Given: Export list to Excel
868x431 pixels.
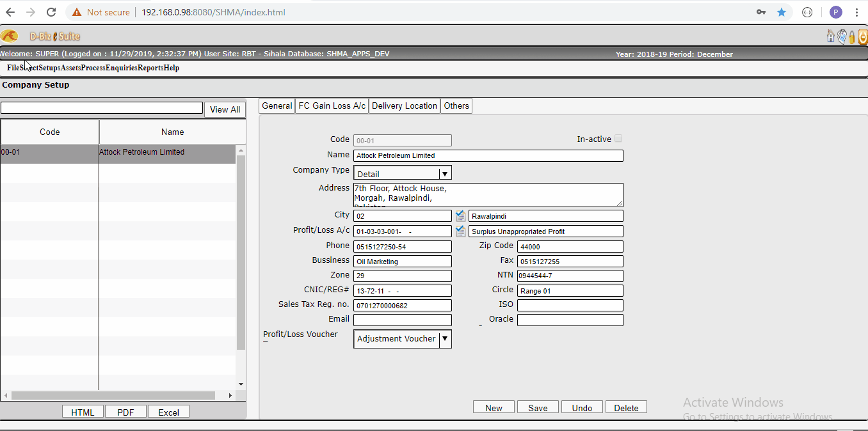Looking at the screenshot, I should (168, 412).
